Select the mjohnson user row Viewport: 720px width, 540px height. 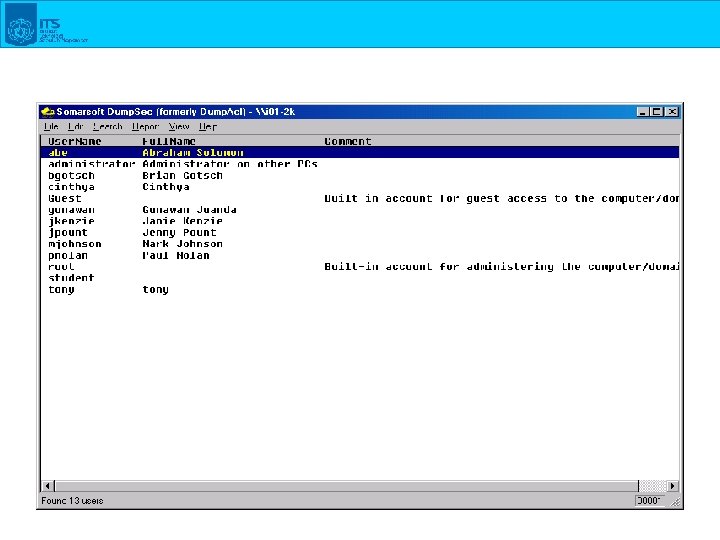point(360,244)
